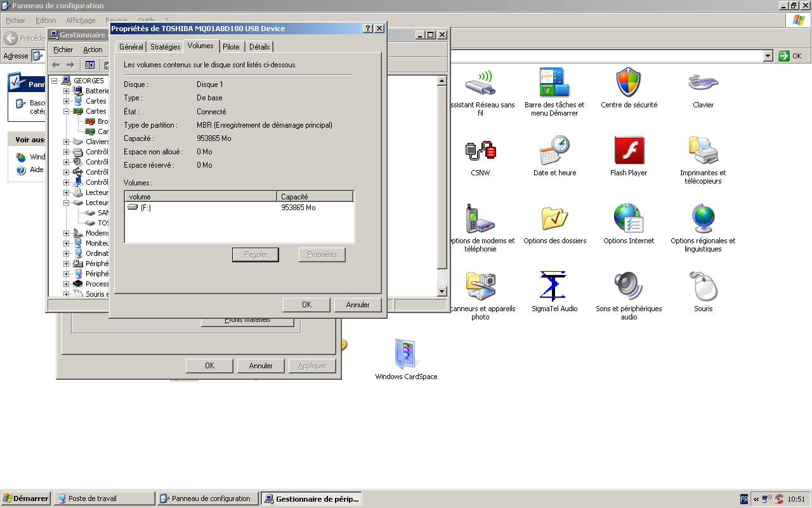812x508 pixels.
Task: Click the Précédente back button in Control Panel
Action: 23,38
